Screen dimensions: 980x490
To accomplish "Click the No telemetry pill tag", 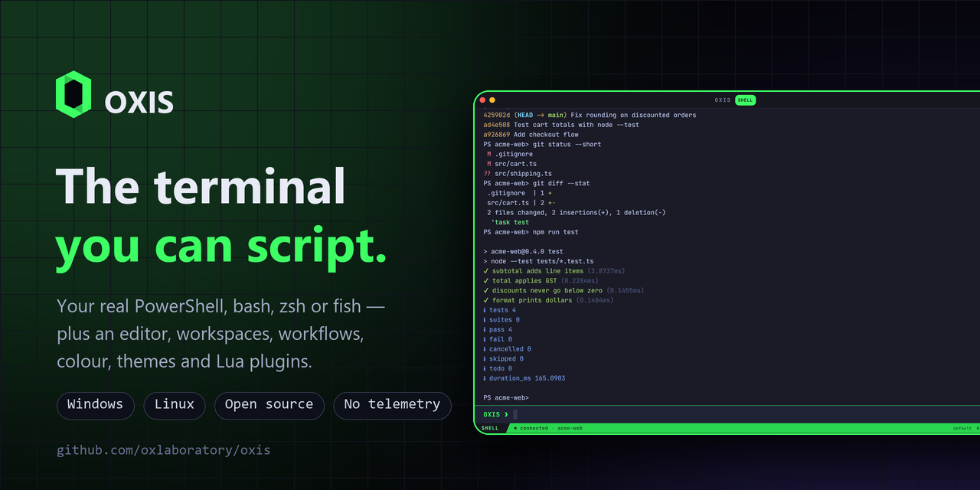I will coord(393,405).
